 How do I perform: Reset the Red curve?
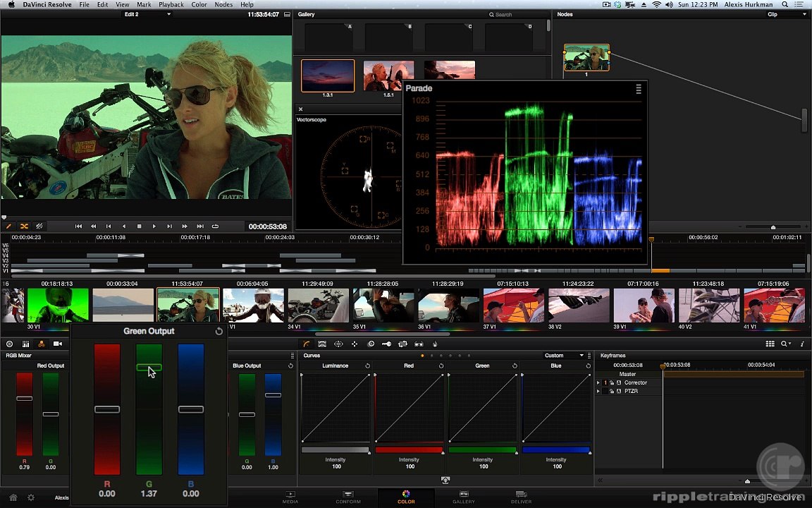[x=441, y=365]
